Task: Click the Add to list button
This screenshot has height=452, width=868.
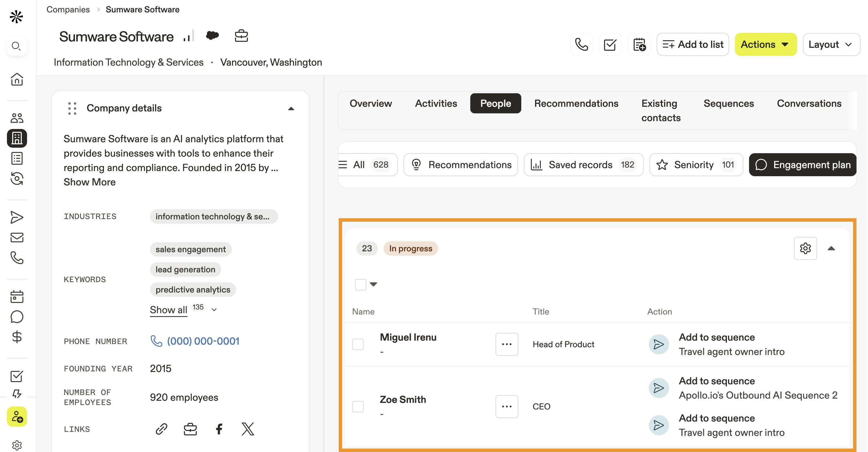Action: coord(693,44)
